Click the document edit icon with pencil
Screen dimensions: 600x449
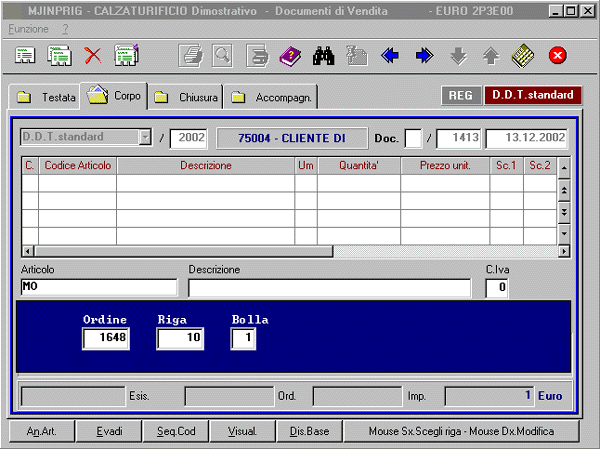click(x=127, y=56)
